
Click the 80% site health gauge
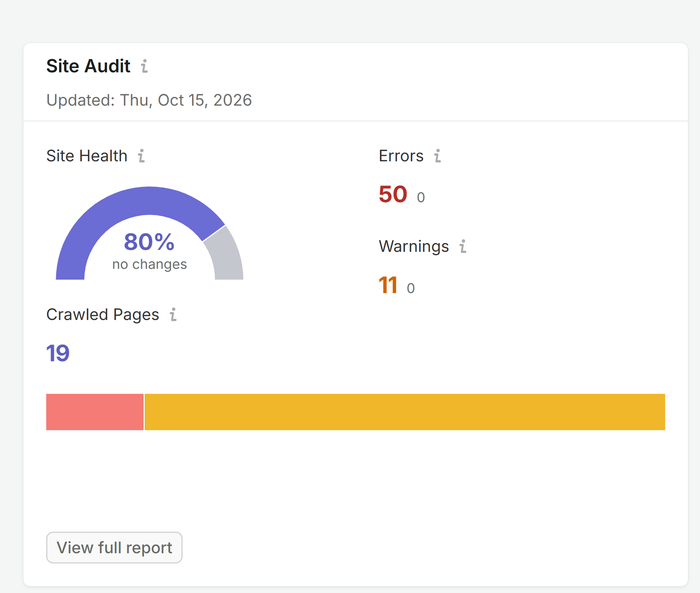tap(149, 233)
